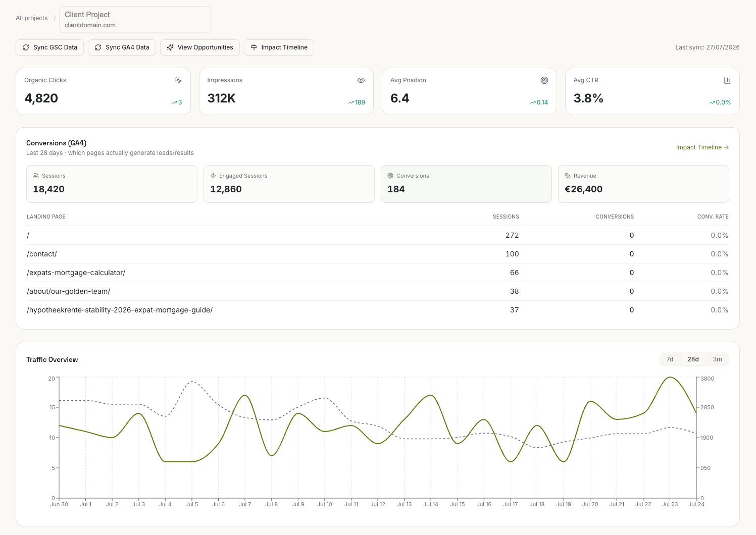This screenshot has width=756, height=535.
Task: Click the Avg Position target icon
Action: [x=544, y=80]
